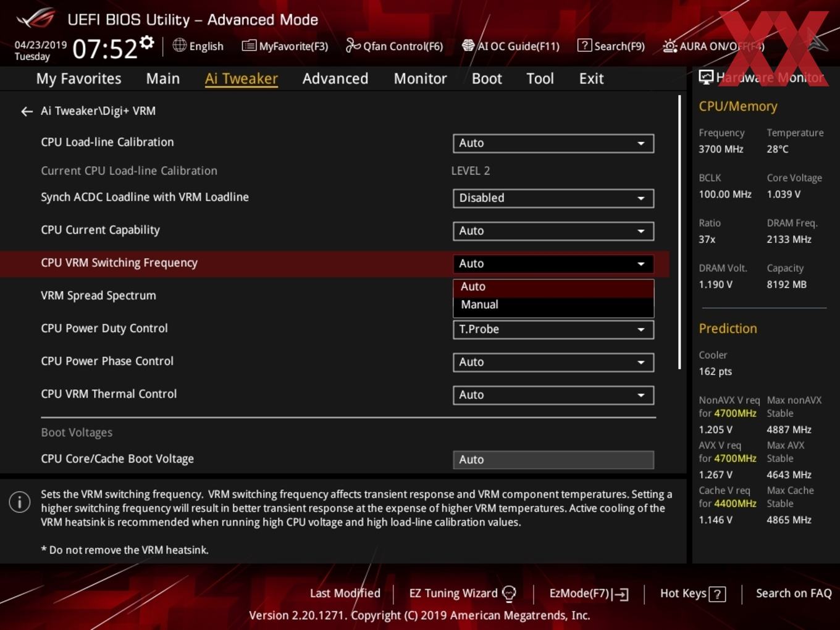Launch AI OC Guide(F11)
Image resolution: width=840 pixels, height=630 pixels.
tap(510, 46)
